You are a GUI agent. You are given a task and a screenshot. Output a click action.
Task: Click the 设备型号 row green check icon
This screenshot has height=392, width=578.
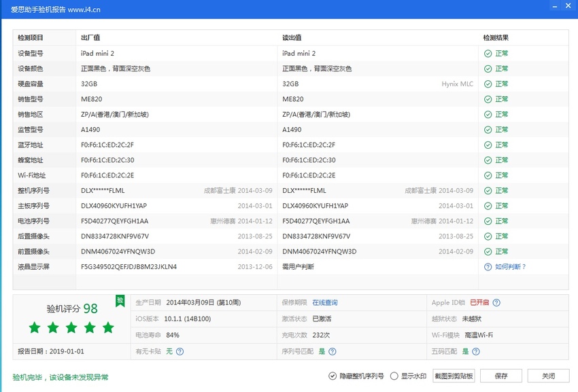488,54
